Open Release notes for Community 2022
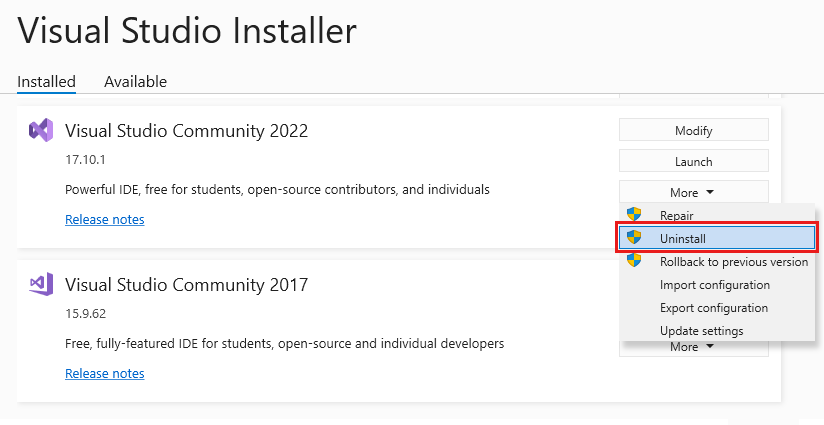The height and width of the screenshot is (425, 824). coord(104,219)
